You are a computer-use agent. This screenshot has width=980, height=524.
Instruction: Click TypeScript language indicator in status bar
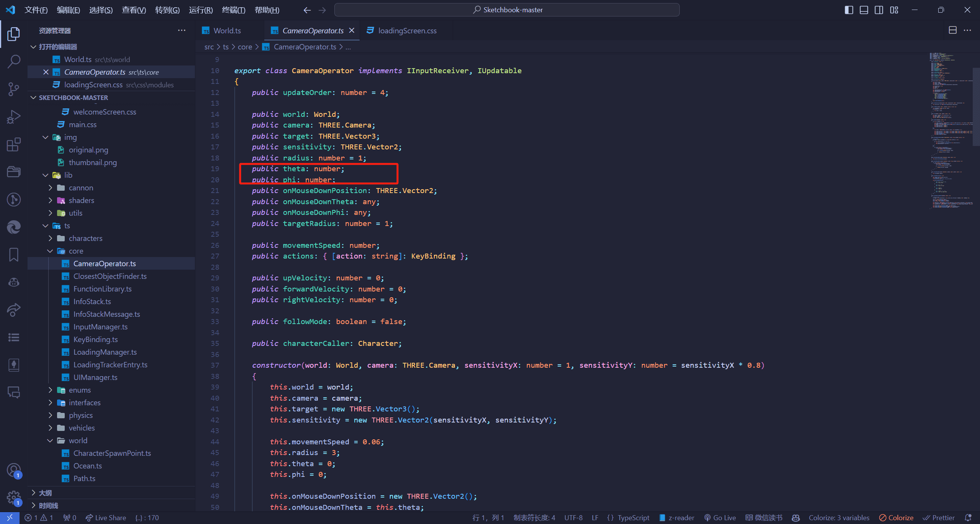coord(632,517)
